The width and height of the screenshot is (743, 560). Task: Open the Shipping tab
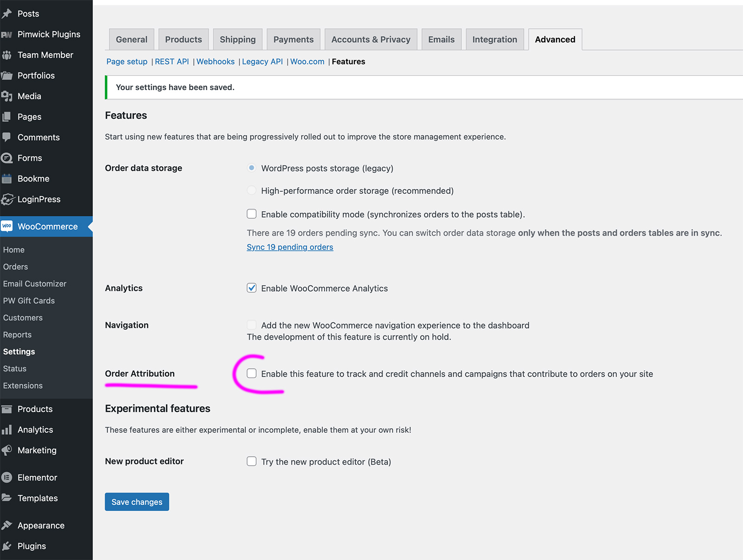[x=238, y=39]
